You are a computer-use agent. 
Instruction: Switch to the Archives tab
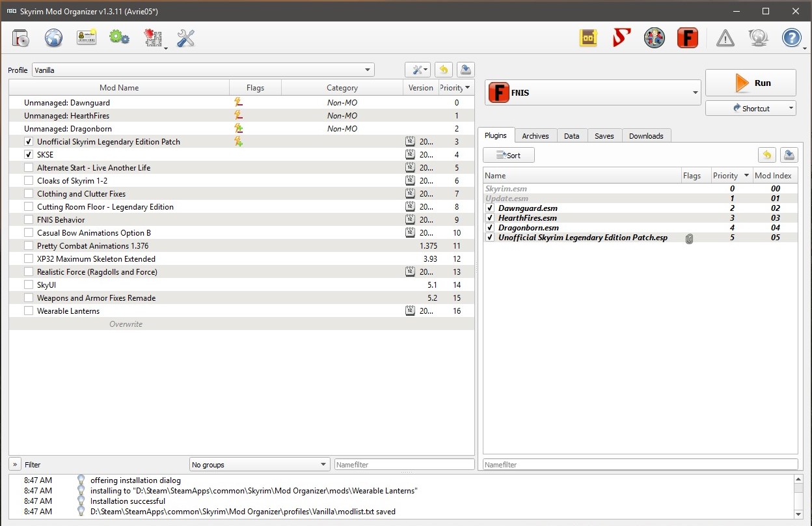point(535,135)
